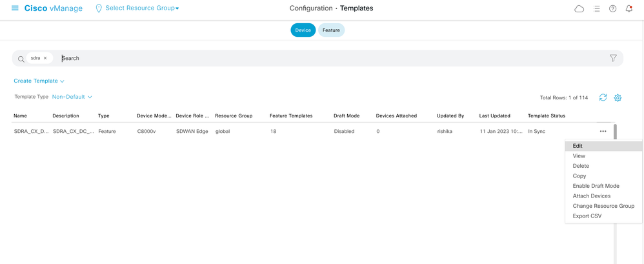Open table column settings gear
Viewport: 644px width, 264px height.
point(618,97)
